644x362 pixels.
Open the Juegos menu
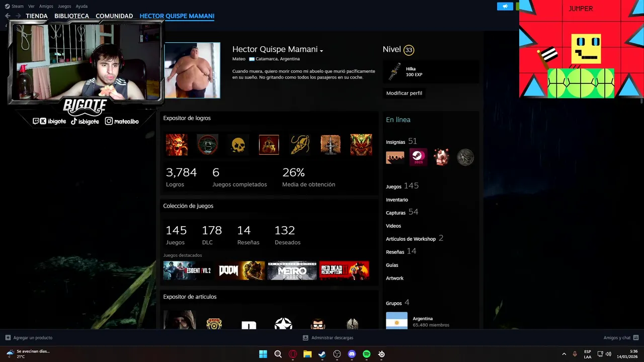click(64, 6)
